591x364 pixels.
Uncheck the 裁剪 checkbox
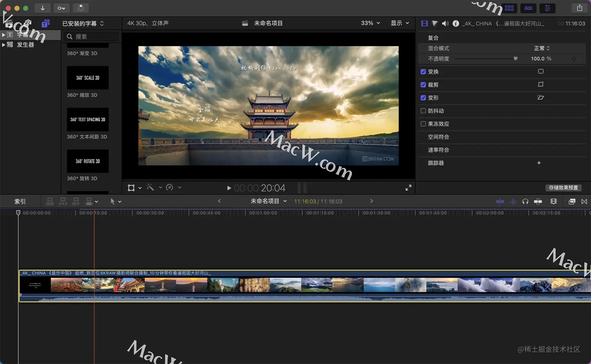(423, 84)
